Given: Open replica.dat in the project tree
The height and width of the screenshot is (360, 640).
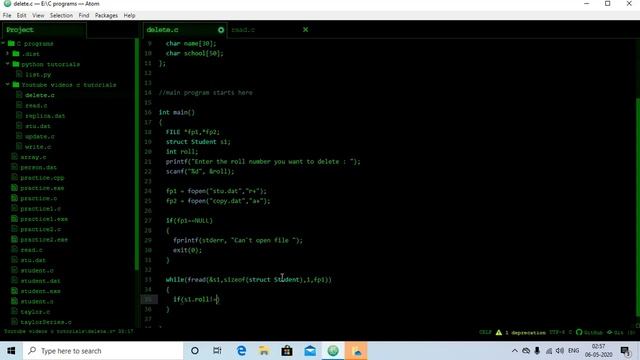Looking at the screenshot, I should [45, 116].
